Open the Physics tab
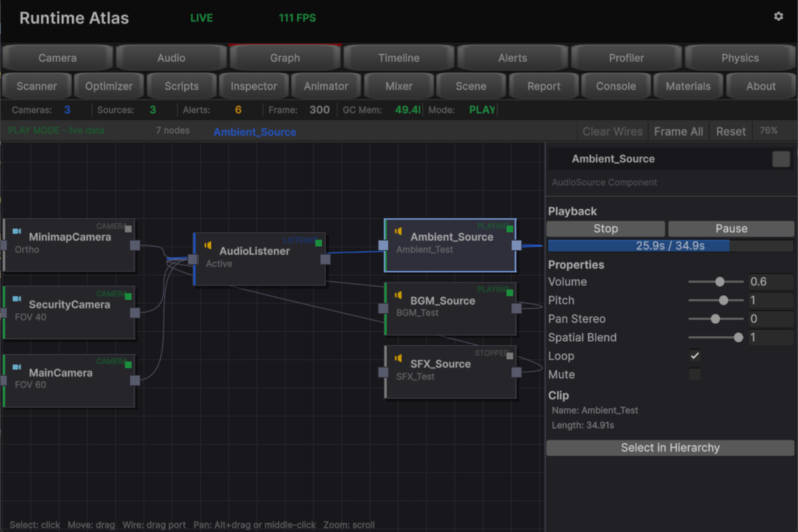 tap(740, 58)
